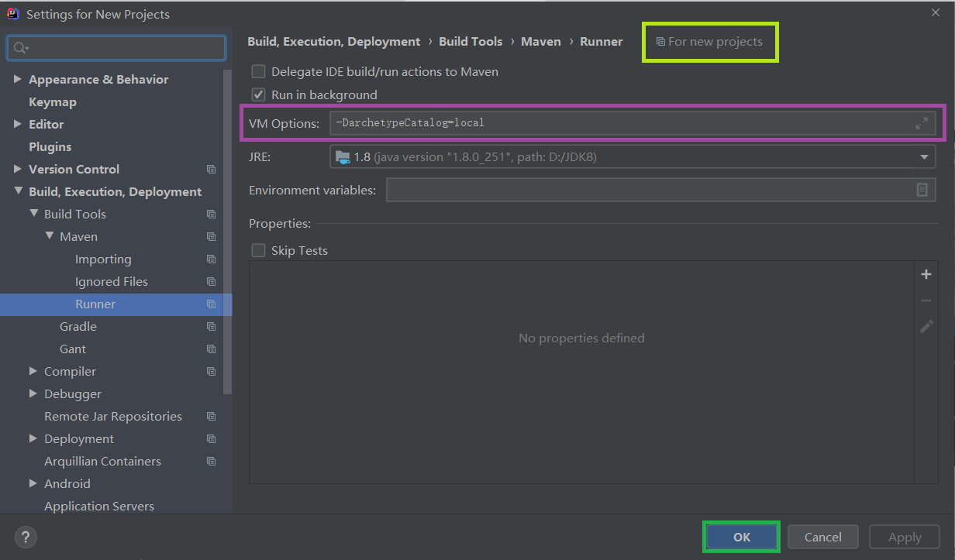The image size is (955, 560).
Task: Click the settings tree vertical scrollbar
Action: point(227,232)
